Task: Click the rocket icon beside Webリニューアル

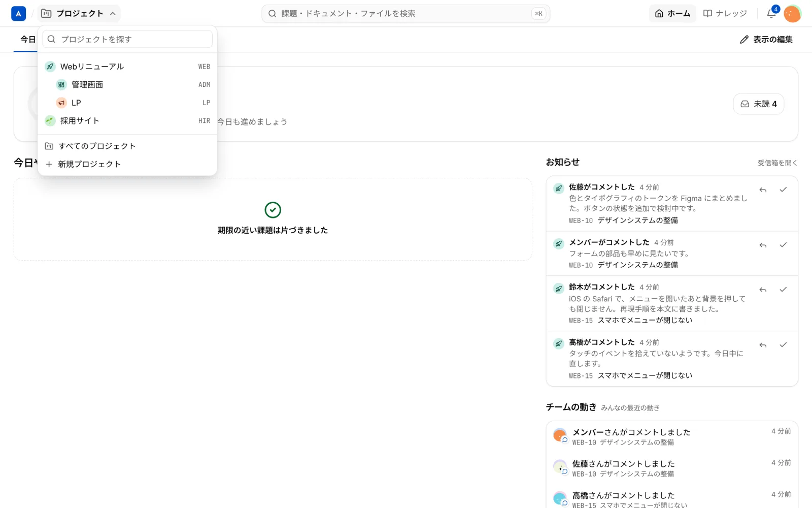Action: coord(50,67)
